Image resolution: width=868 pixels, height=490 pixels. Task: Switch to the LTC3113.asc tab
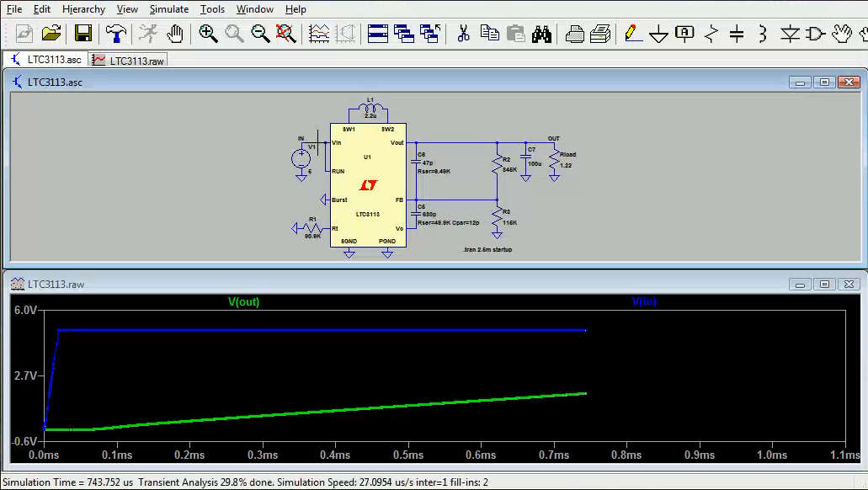click(x=46, y=59)
